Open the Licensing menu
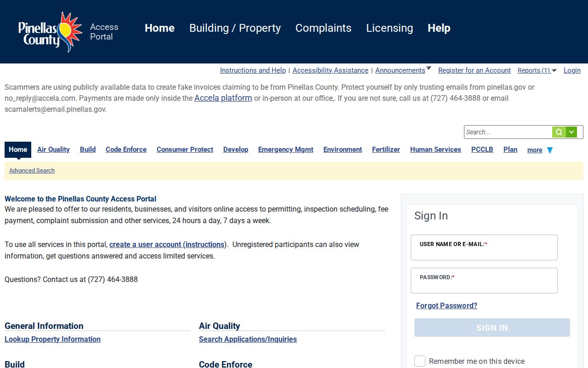 [390, 28]
